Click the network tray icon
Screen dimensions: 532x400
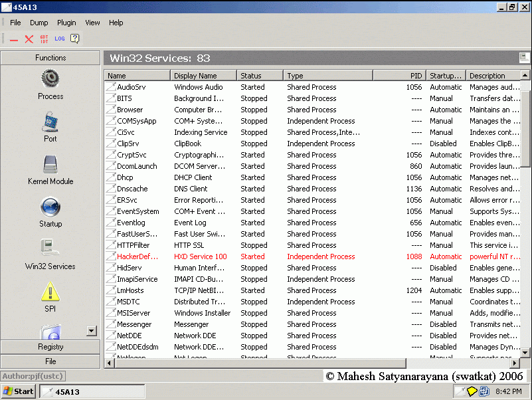pyautogui.click(x=484, y=391)
